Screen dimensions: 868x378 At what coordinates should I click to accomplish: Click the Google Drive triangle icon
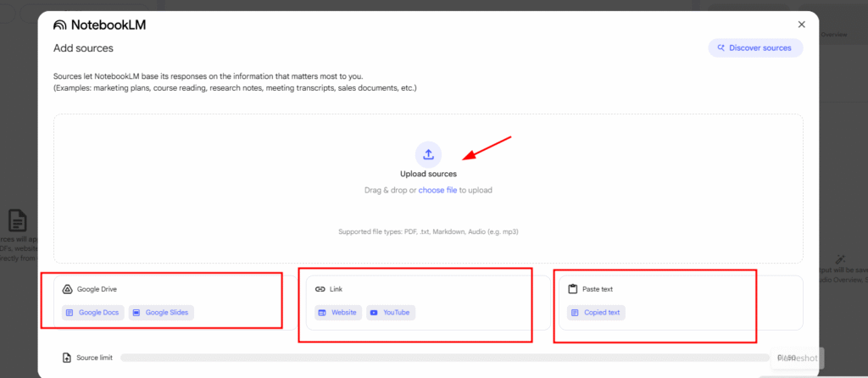67,289
